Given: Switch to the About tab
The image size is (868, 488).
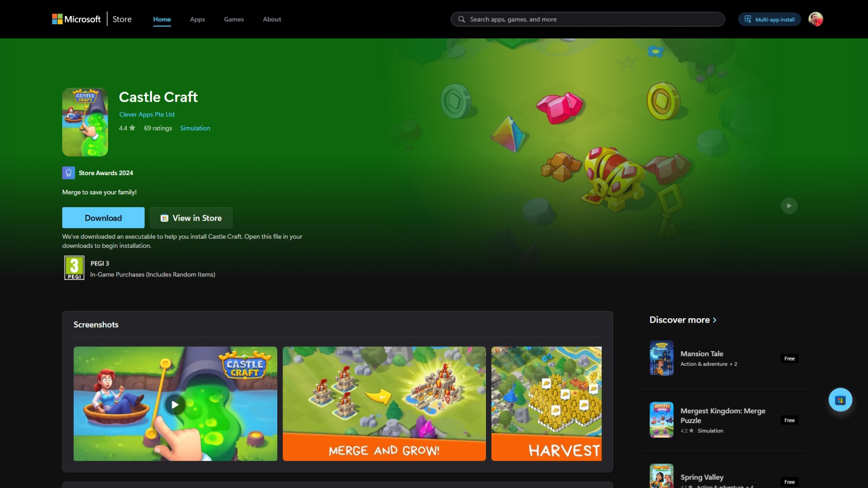Looking at the screenshot, I should tap(271, 19).
